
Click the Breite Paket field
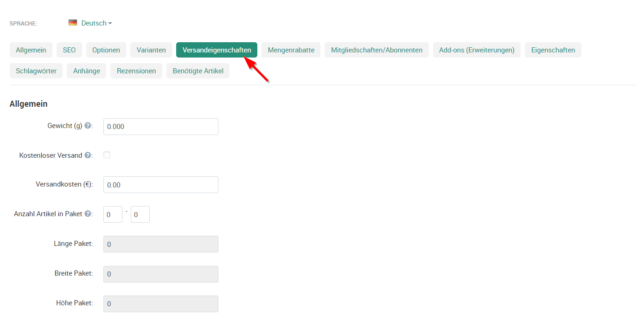pyautogui.click(x=161, y=274)
